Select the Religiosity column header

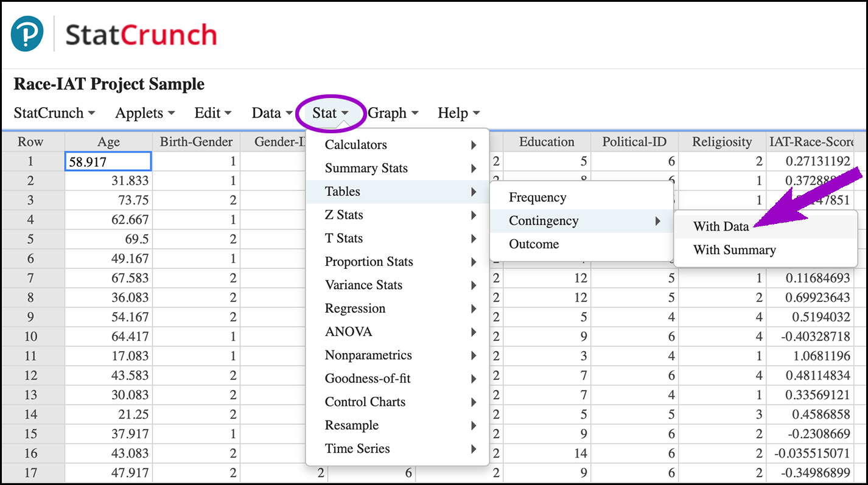(722, 142)
